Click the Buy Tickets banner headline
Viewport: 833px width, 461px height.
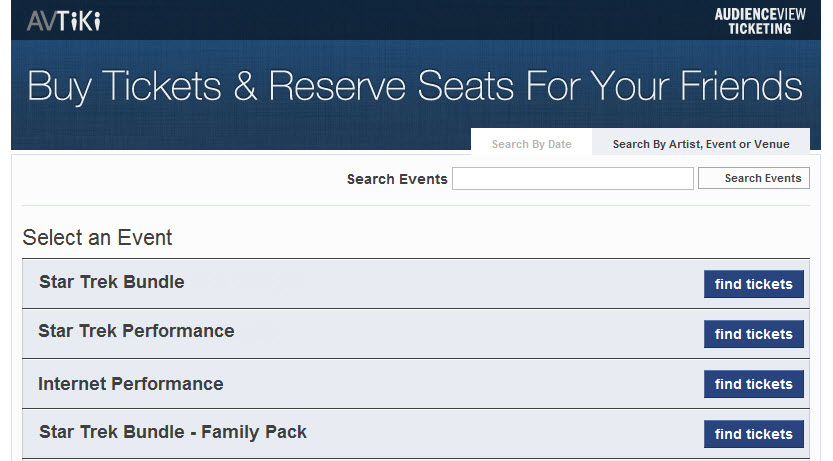click(x=415, y=86)
